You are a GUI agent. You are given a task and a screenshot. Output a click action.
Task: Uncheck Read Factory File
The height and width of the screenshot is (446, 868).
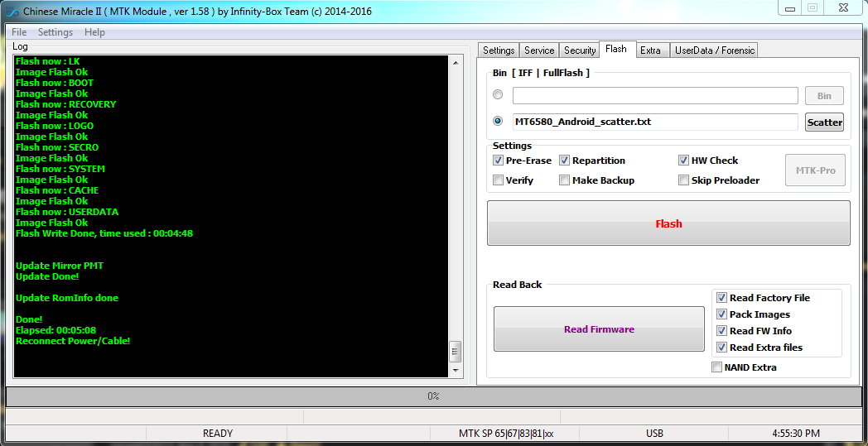(721, 298)
